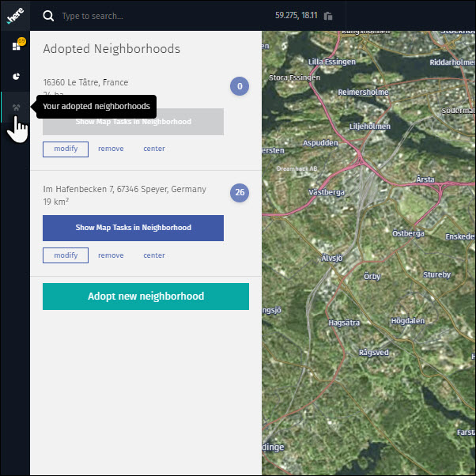This screenshot has height=476, width=476.
Task: Remove the Le Tâtre neighborhood
Action: click(111, 149)
